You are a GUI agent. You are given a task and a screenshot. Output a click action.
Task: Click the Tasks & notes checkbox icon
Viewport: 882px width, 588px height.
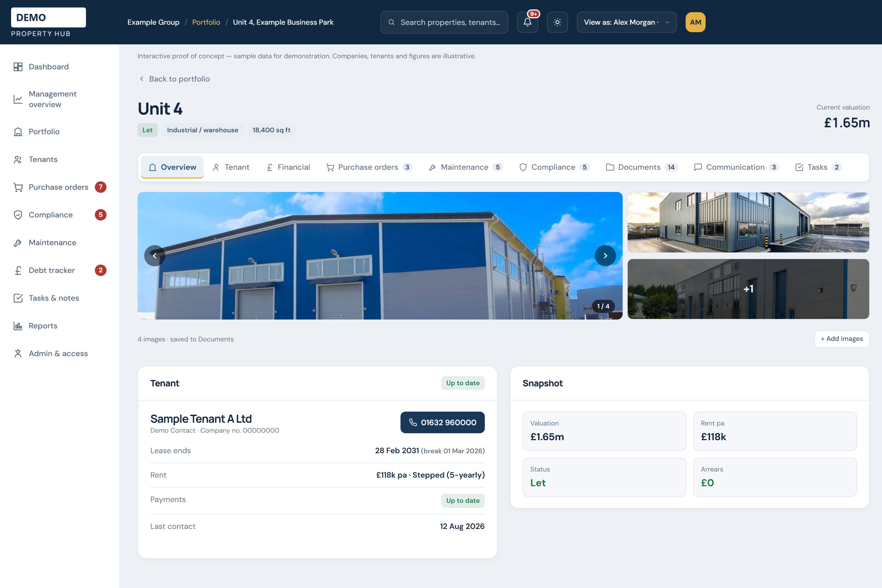coord(18,298)
